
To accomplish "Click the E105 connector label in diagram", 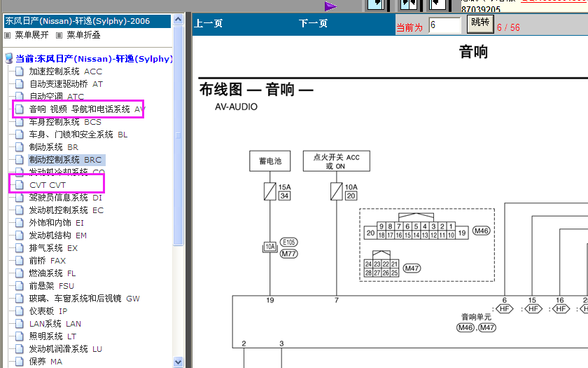I will (288, 243).
